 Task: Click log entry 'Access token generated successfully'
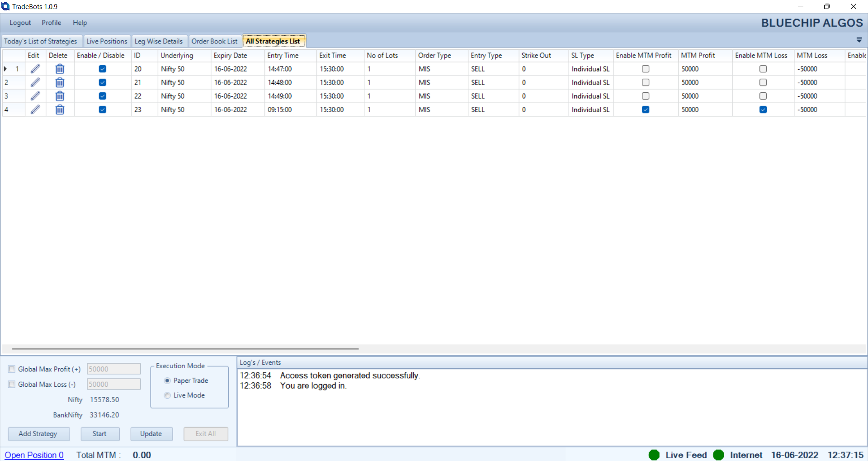(x=350, y=375)
